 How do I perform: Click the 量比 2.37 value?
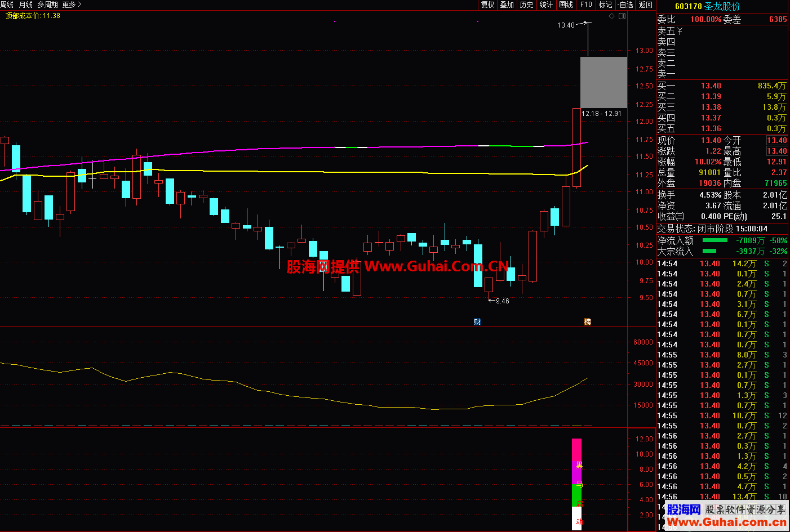pos(779,173)
